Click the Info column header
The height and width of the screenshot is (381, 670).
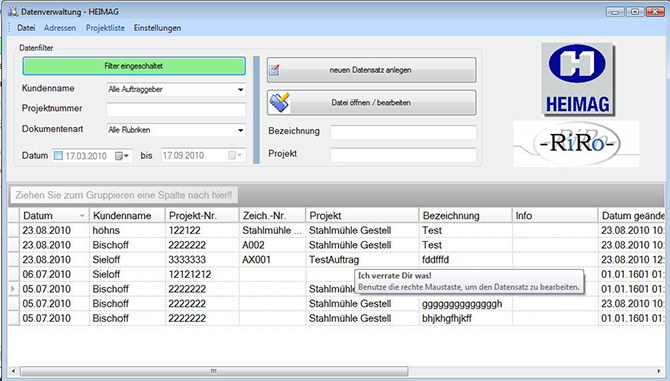coord(555,216)
